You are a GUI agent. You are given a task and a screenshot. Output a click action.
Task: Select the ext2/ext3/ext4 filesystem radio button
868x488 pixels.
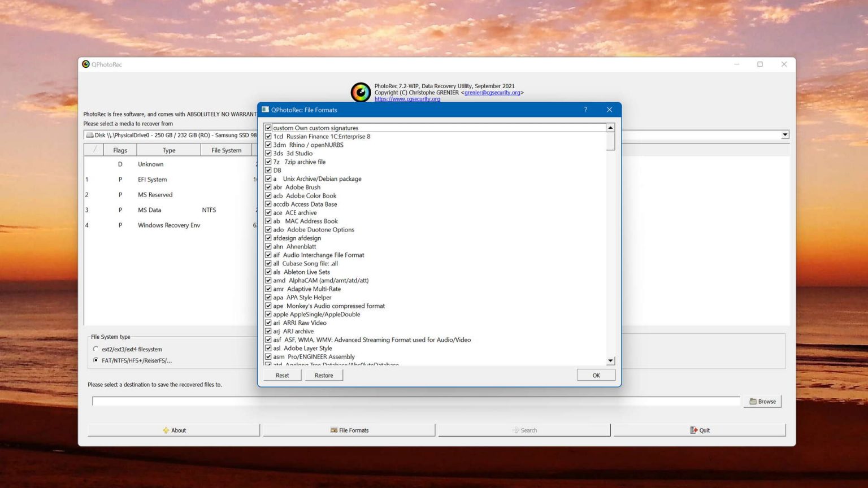tap(96, 349)
